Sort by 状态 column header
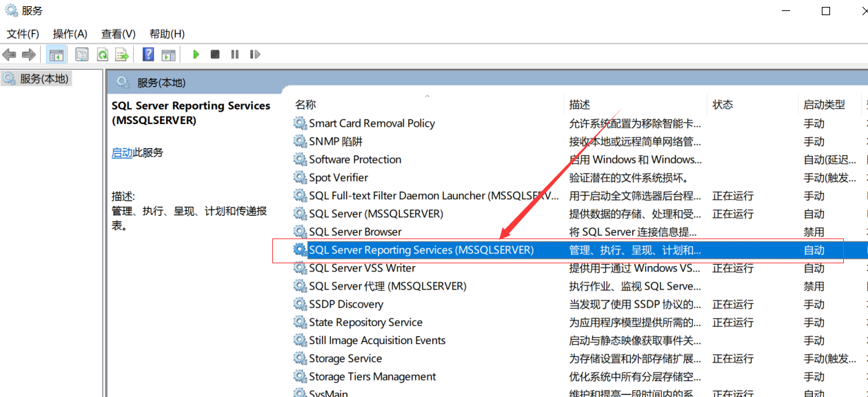Viewport: 868px width, 397px height. [723, 104]
